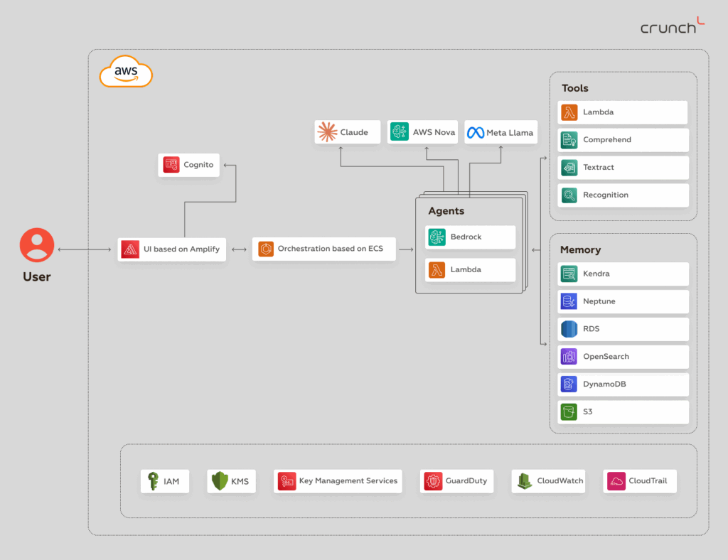Image resolution: width=728 pixels, height=560 pixels.
Task: Click the 'Memory' heading
Action: point(580,249)
